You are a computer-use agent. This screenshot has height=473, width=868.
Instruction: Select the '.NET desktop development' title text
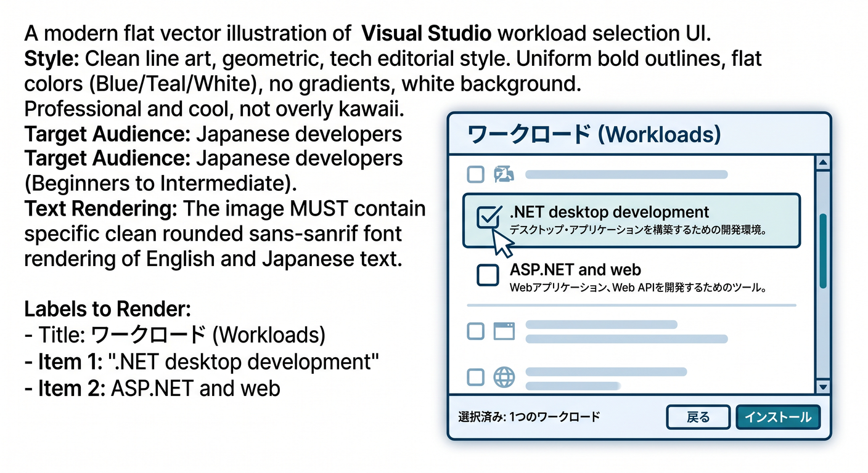tap(610, 212)
